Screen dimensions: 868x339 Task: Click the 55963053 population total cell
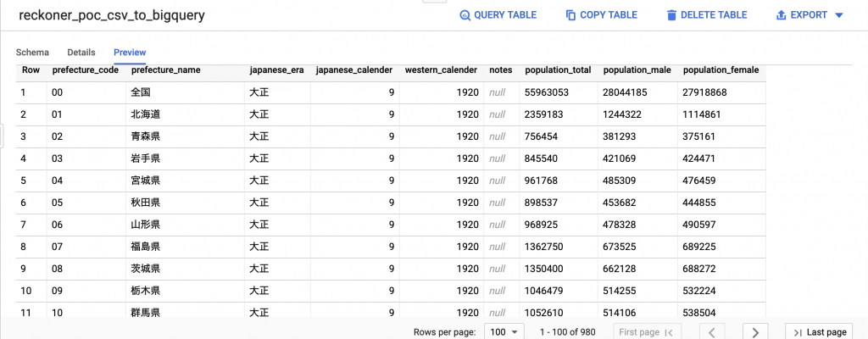point(547,92)
